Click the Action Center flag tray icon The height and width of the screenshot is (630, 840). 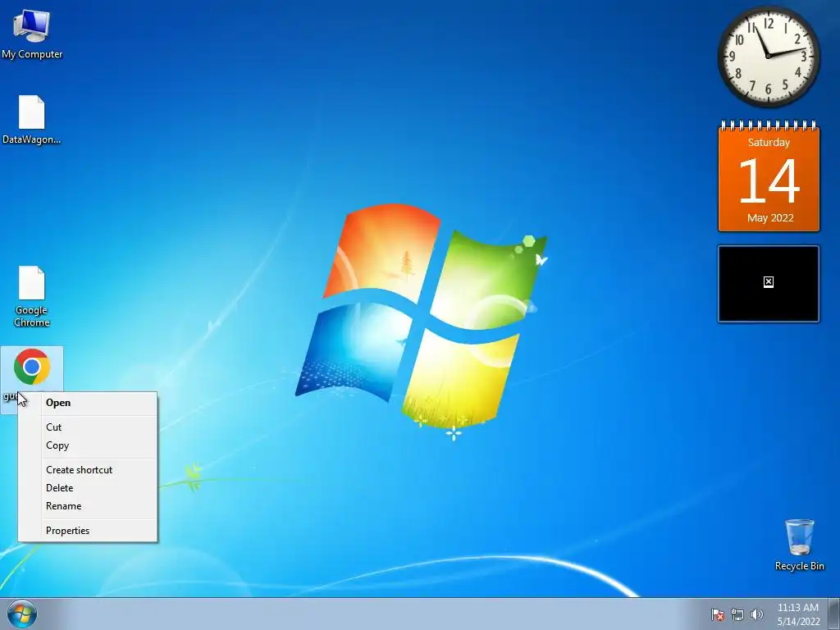(717, 614)
